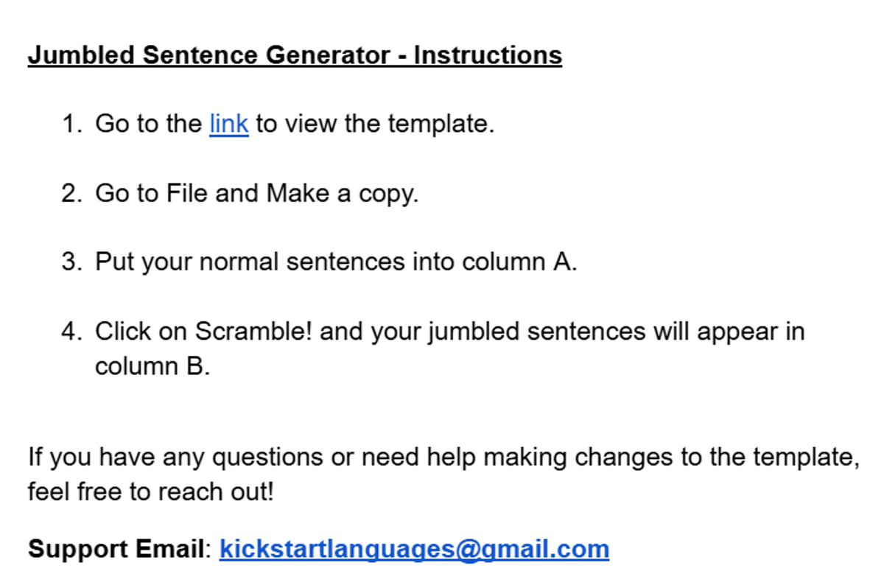The width and height of the screenshot is (884, 588).
Task: Click the bold "Support Email" label
Action: pos(115,549)
